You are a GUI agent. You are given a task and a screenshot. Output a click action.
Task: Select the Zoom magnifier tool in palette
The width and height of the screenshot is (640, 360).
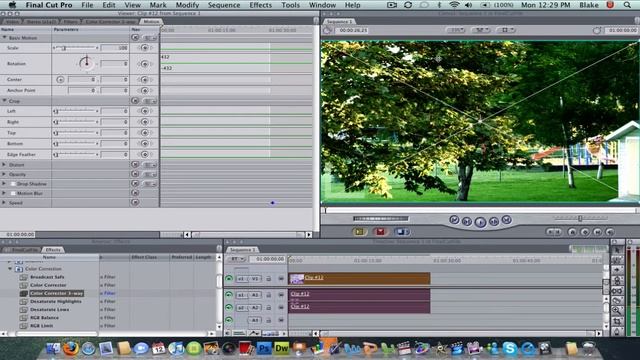(x=617, y=311)
